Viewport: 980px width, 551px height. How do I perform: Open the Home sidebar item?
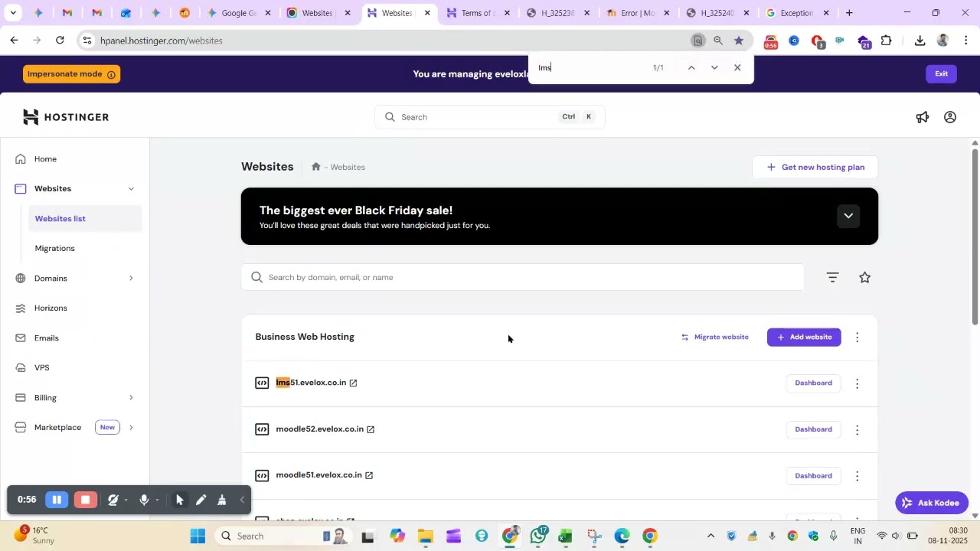pyautogui.click(x=45, y=159)
